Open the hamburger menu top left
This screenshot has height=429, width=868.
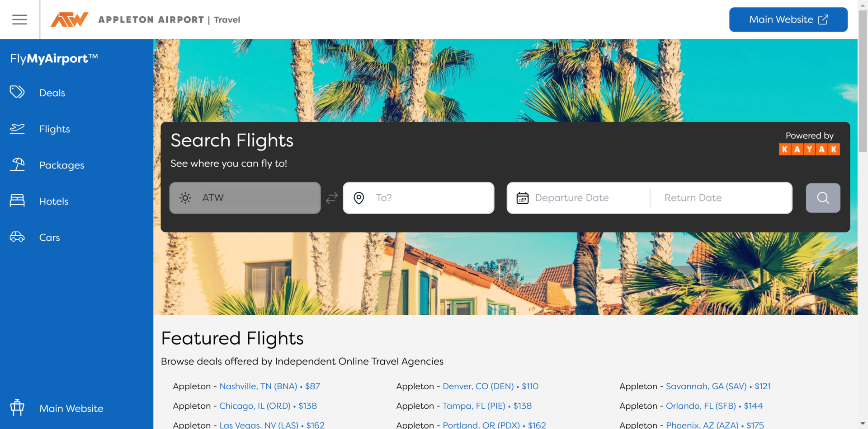(19, 19)
